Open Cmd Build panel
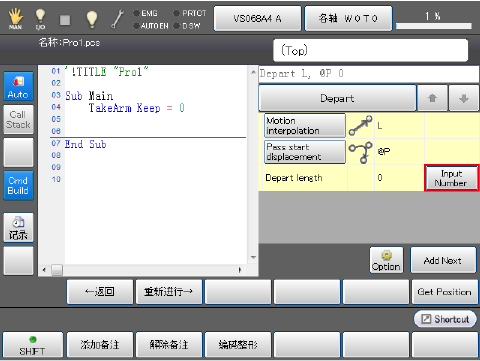 tap(18, 185)
